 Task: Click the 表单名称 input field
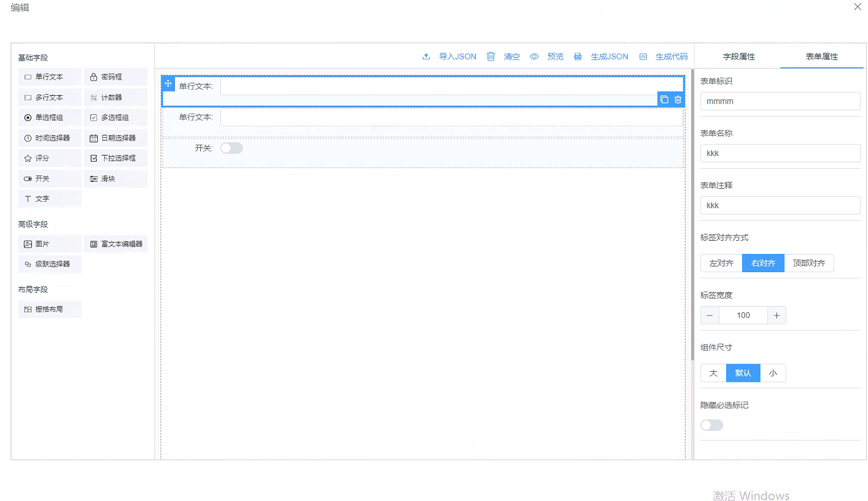tap(780, 153)
